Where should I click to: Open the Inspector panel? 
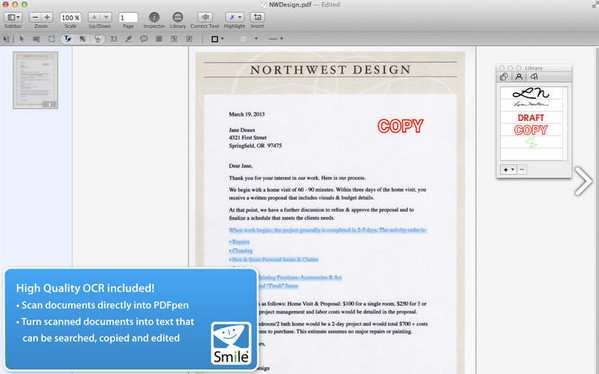point(154,17)
